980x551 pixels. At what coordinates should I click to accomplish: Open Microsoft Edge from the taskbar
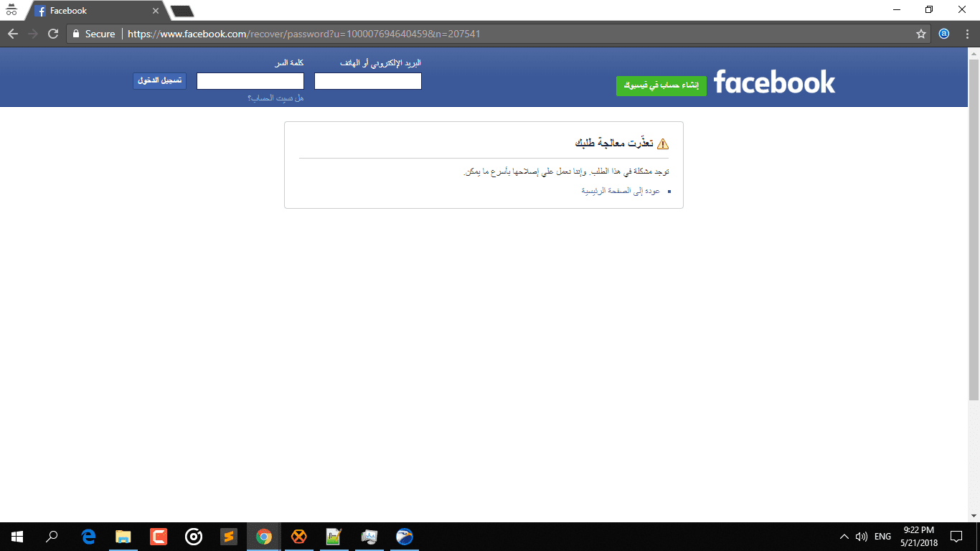click(89, 537)
